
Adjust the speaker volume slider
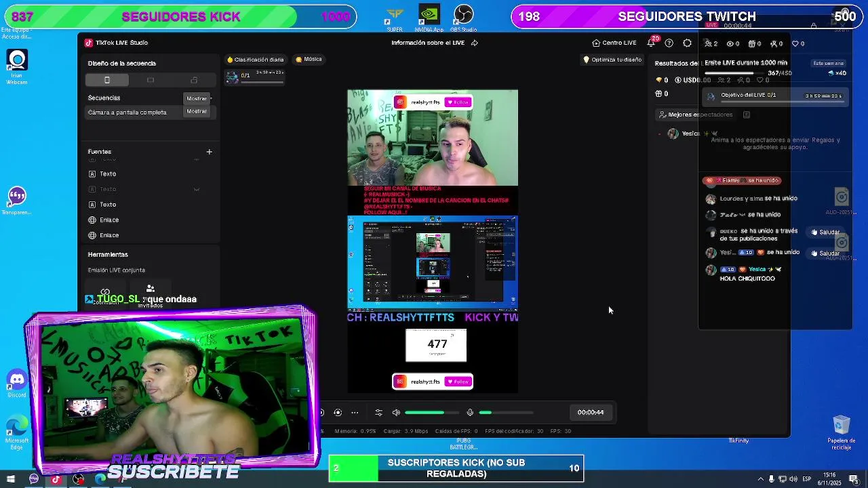432,412
